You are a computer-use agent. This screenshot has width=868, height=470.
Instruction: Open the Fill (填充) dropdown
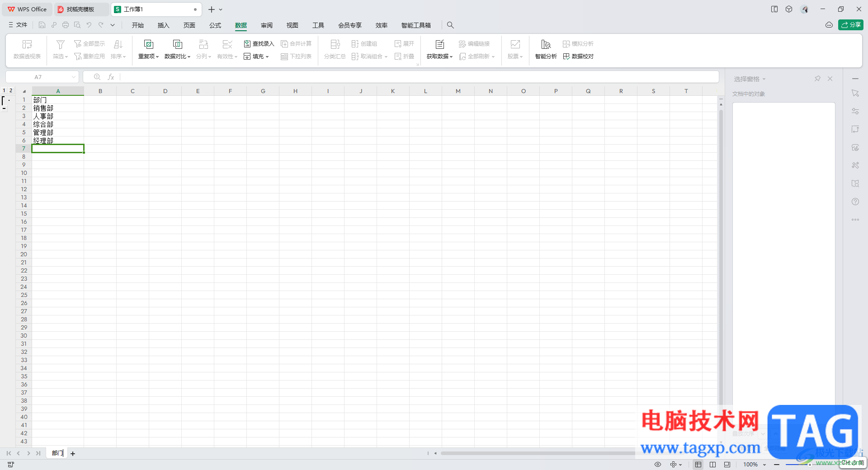tap(256, 56)
